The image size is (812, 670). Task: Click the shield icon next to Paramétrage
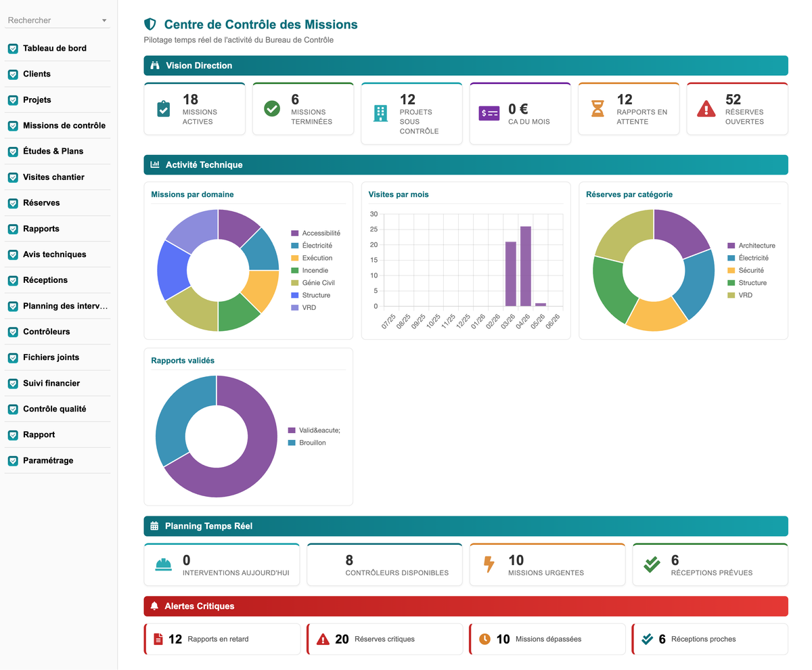(12, 460)
